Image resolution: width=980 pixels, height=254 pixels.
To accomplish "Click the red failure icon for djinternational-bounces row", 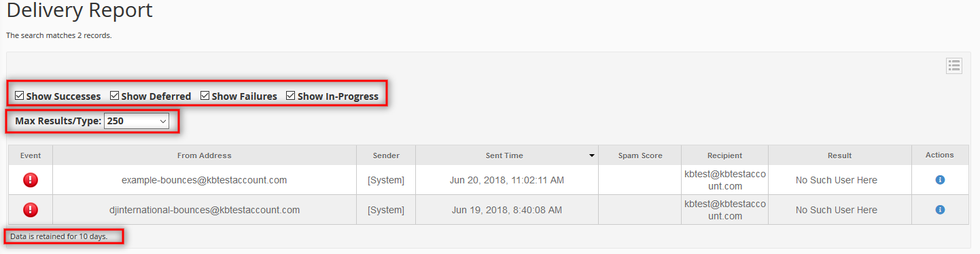I will tap(31, 210).
